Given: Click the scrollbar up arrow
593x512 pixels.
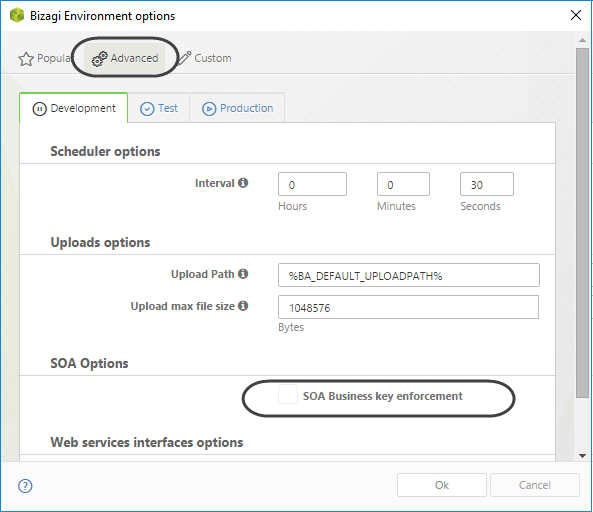Looking at the screenshot, I should (x=582, y=40).
